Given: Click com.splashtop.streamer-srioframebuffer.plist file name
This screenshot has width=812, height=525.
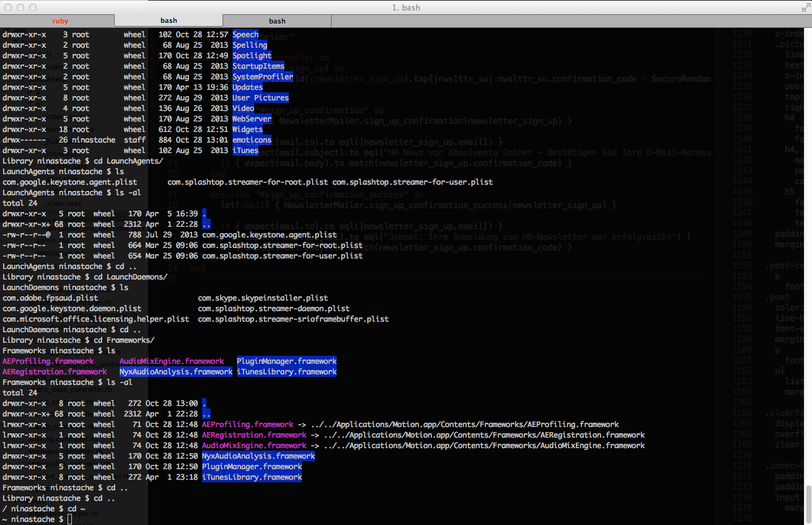Looking at the screenshot, I should (293, 319).
